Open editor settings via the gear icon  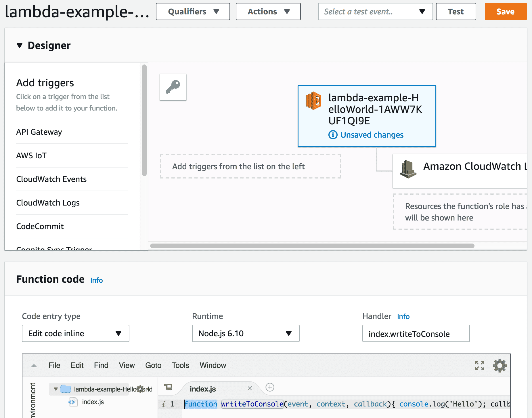coord(500,365)
